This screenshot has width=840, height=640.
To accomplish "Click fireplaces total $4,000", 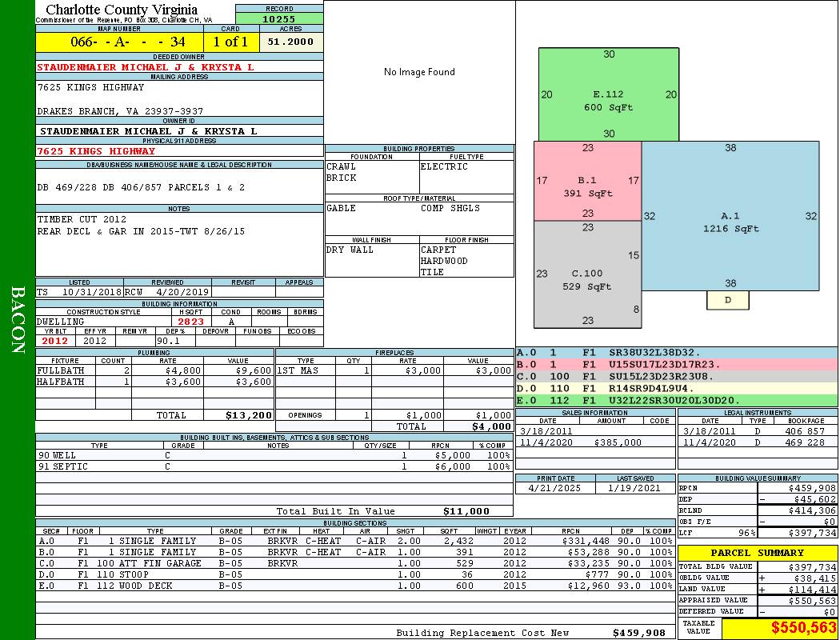I will (x=491, y=426).
